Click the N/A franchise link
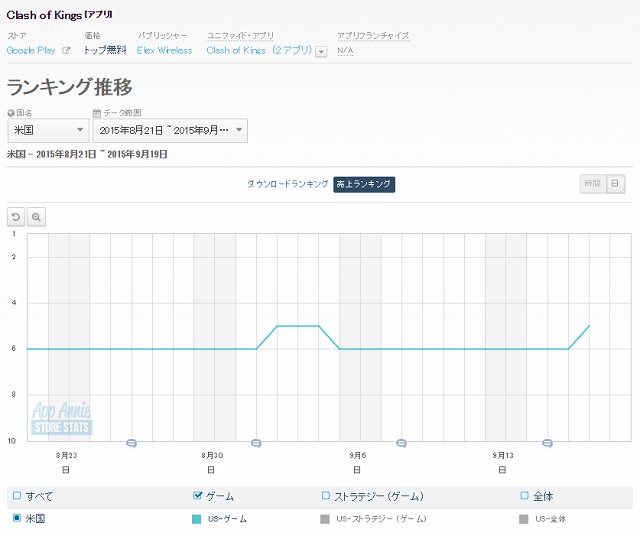Image resolution: width=640 pixels, height=536 pixels. [345, 51]
